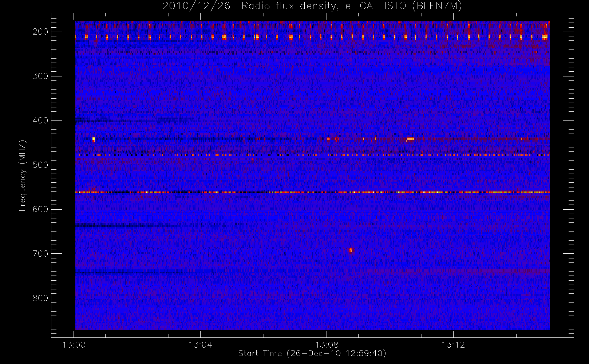Click the 13:04 time tick label
The width and height of the screenshot is (589, 364).
(x=200, y=345)
